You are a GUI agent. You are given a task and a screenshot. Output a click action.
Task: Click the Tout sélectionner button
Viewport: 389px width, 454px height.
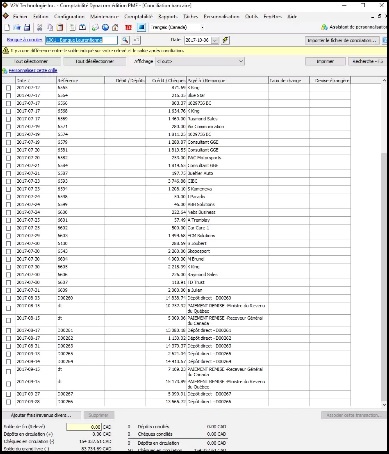coord(32,61)
